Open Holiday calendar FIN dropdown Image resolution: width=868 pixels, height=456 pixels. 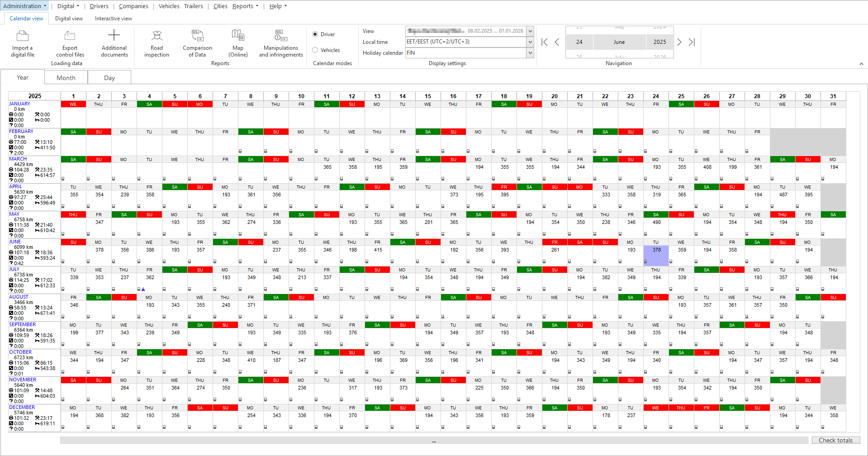click(530, 53)
